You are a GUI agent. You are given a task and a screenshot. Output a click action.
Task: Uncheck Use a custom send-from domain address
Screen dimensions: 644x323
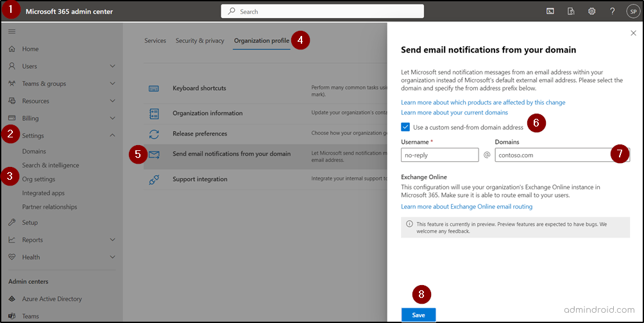point(405,127)
